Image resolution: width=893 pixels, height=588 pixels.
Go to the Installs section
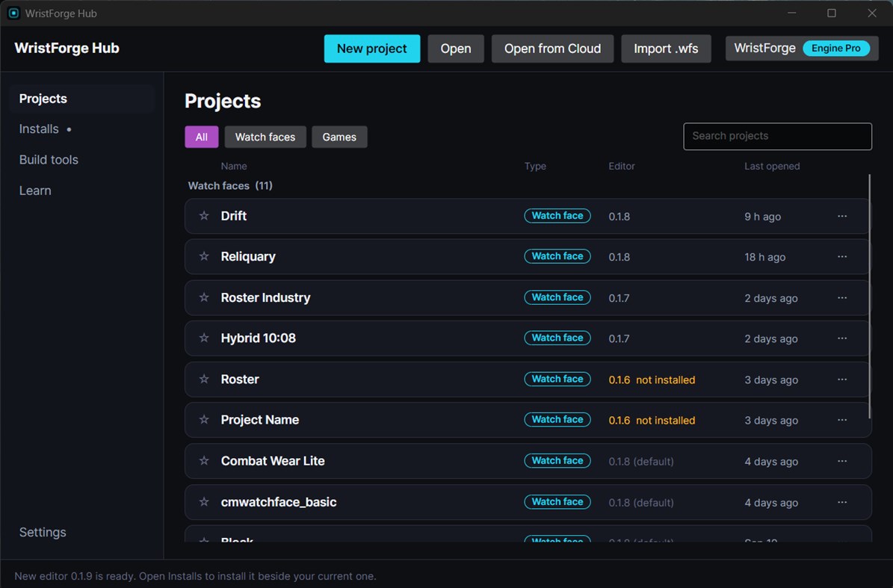point(81,129)
